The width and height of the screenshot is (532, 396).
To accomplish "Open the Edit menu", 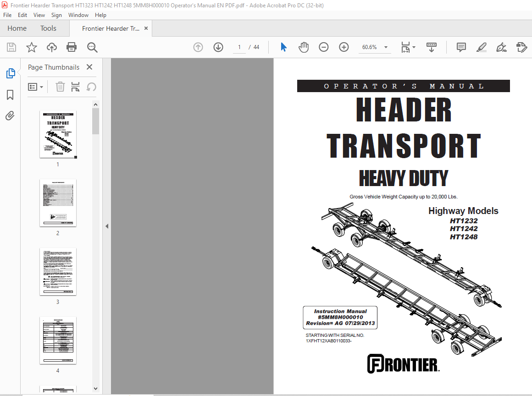I will pyautogui.click(x=22, y=15).
